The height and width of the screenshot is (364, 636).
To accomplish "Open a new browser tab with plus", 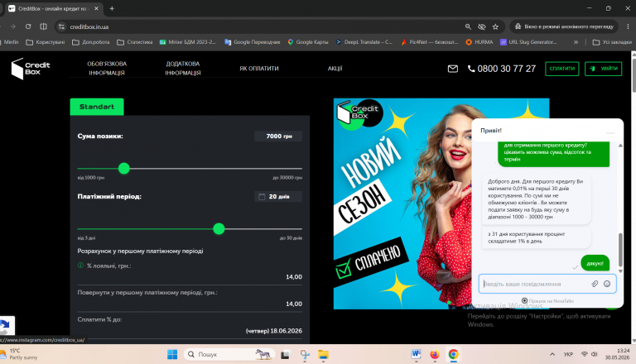I will click(x=112, y=8).
